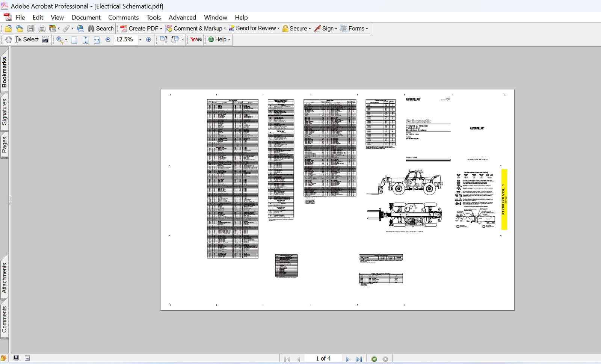Show the Comments side panel
The width and height of the screenshot is (601, 364).
5,319
